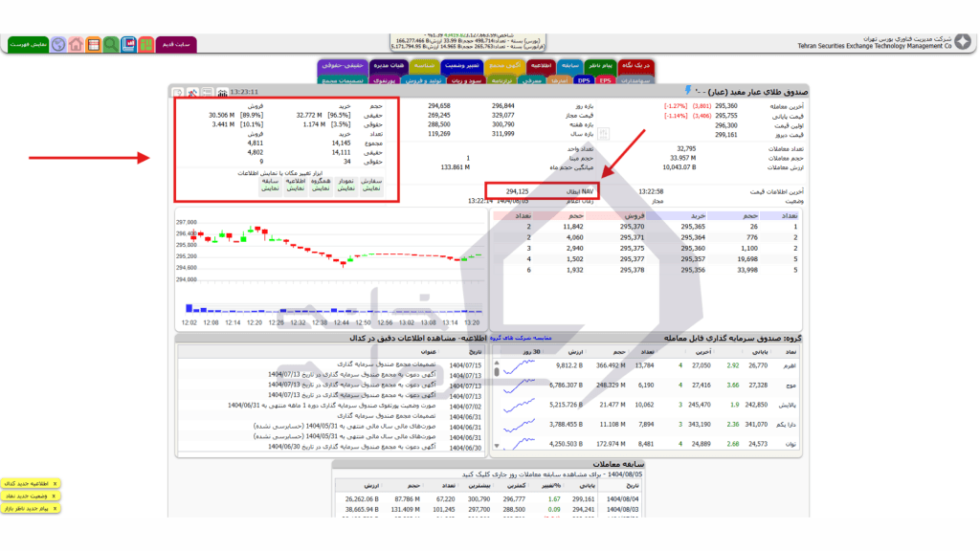Open the EPS tab
Viewport: 980px width, 551px height.
606,81
